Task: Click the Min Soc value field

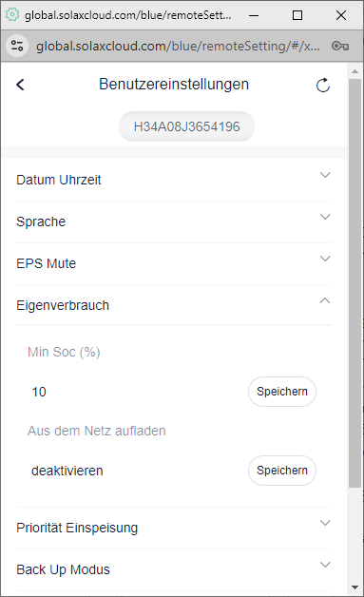Action: 135,392
